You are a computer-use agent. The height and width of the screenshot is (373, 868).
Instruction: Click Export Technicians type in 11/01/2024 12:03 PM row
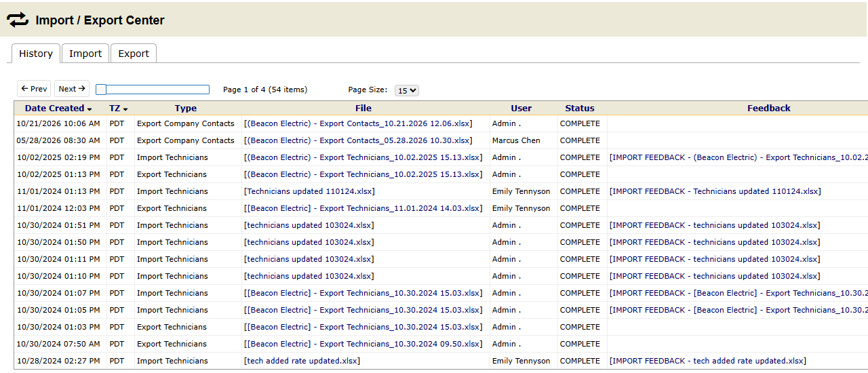pyautogui.click(x=172, y=208)
